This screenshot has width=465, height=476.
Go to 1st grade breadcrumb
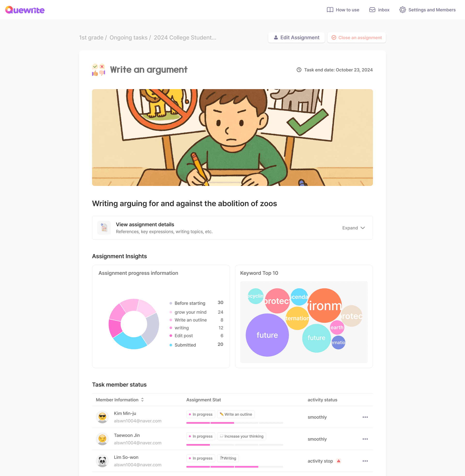point(91,37)
